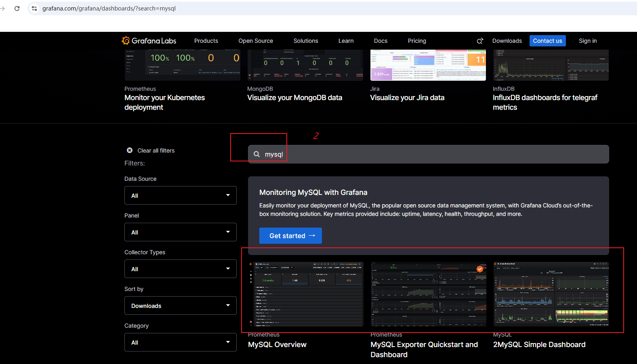Expand the Data Source dropdown
The height and width of the screenshot is (364, 637).
[x=181, y=195]
